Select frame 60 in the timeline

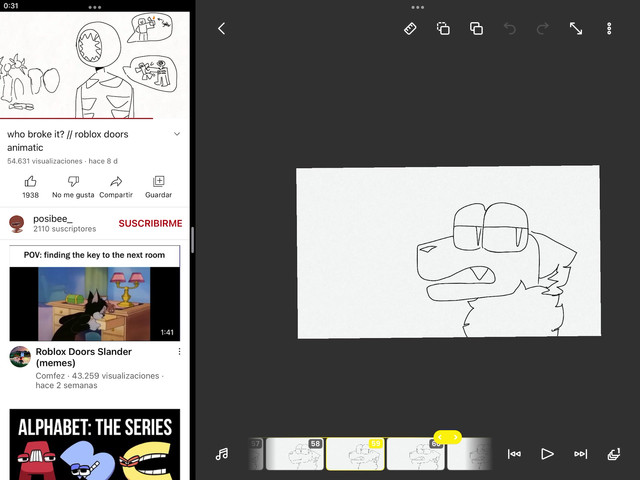pos(416,454)
